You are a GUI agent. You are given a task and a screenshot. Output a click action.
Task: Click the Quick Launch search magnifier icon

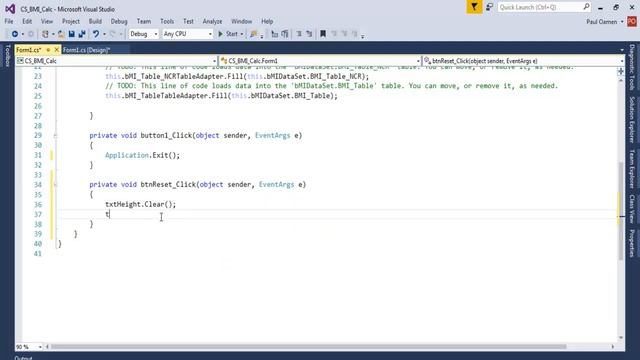point(586,7)
